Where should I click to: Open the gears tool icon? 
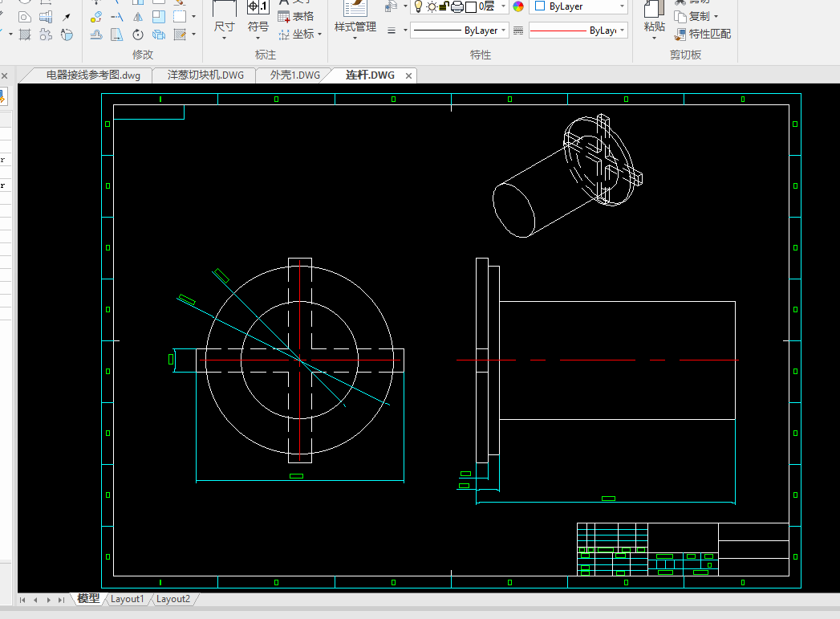[46, 35]
